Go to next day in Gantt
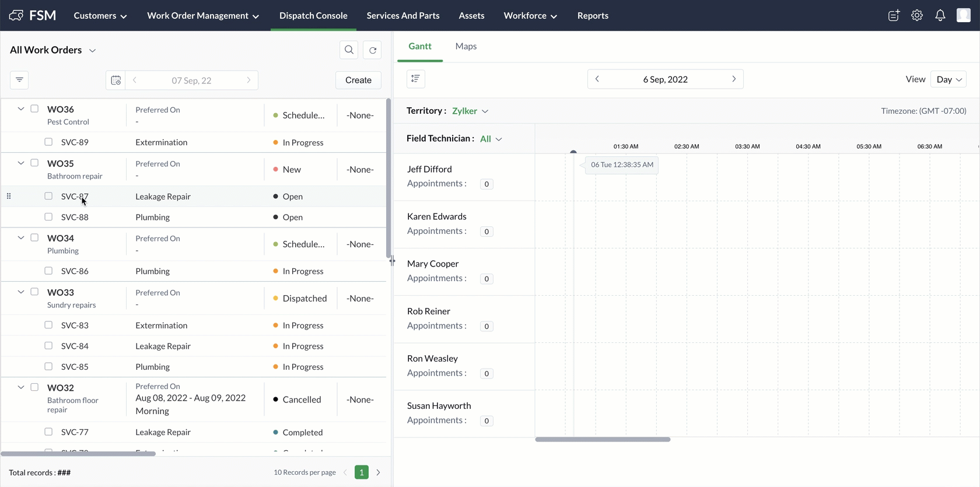Viewport: 980px width, 487px height. click(x=734, y=79)
